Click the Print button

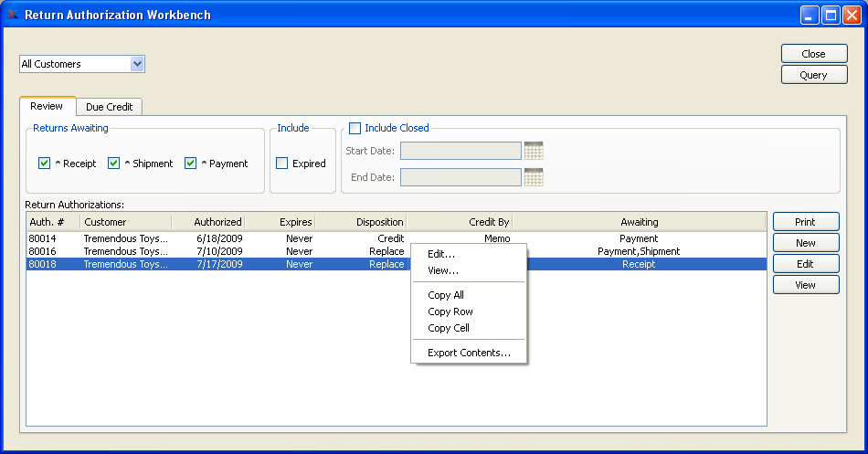(x=805, y=222)
